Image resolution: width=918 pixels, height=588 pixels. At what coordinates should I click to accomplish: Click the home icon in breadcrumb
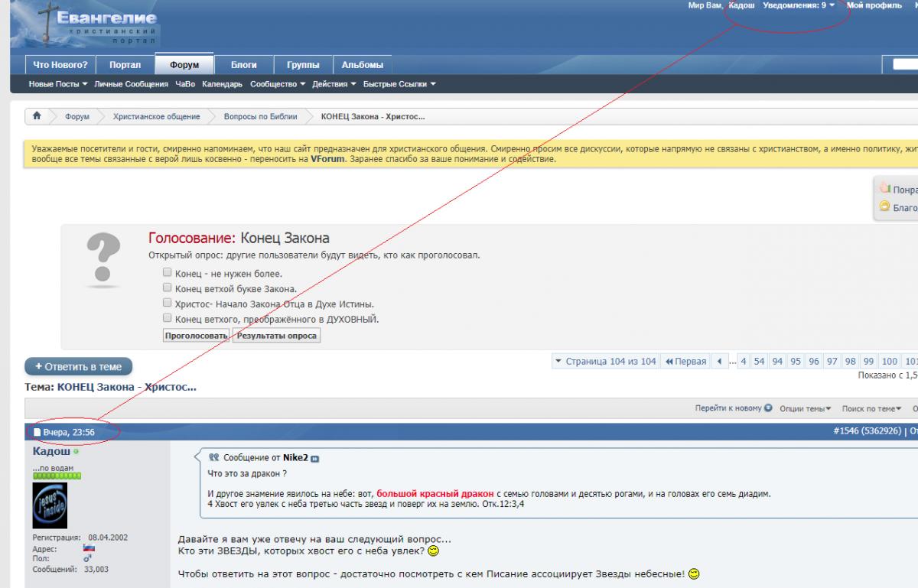(36, 116)
